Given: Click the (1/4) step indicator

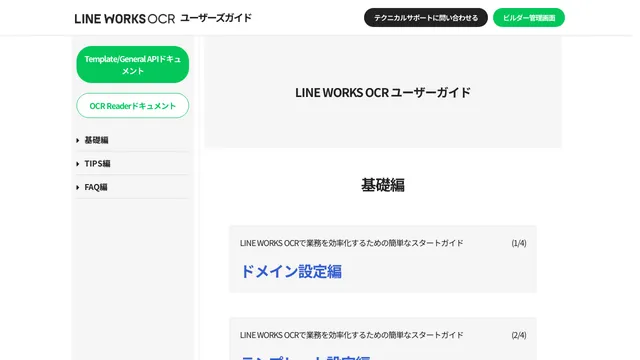Looking at the screenshot, I should [519, 243].
